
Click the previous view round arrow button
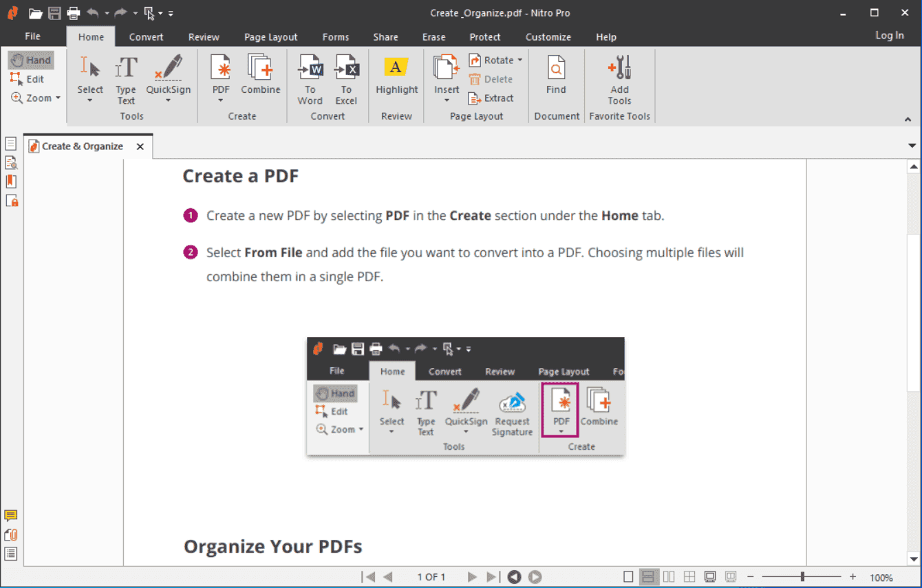click(x=514, y=577)
